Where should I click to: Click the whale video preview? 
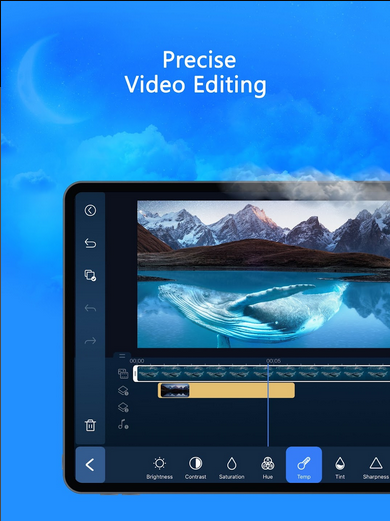coord(263,274)
